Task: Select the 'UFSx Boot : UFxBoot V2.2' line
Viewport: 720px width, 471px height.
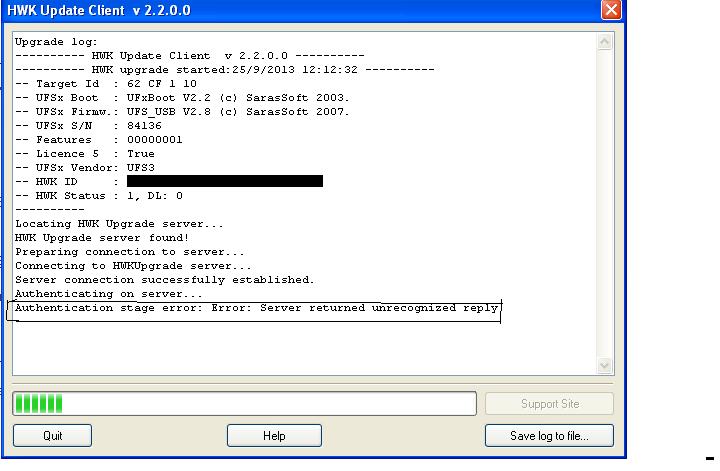Action: point(182,98)
